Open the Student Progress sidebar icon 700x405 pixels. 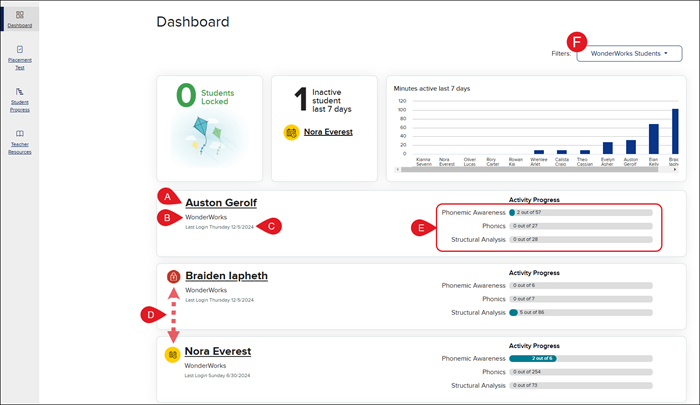(x=20, y=91)
